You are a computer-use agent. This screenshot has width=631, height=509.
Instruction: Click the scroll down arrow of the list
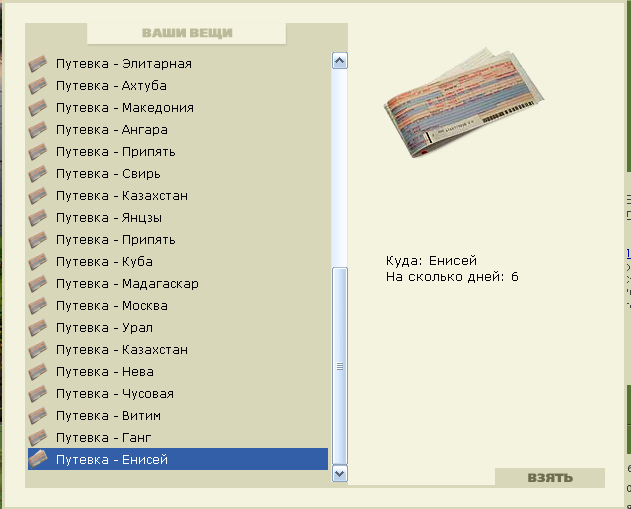click(340, 474)
